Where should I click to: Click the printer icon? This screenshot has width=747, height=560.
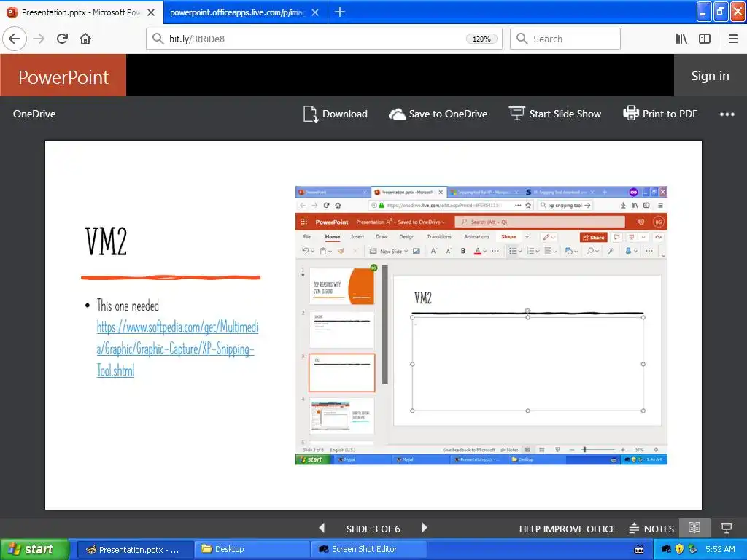(x=631, y=113)
